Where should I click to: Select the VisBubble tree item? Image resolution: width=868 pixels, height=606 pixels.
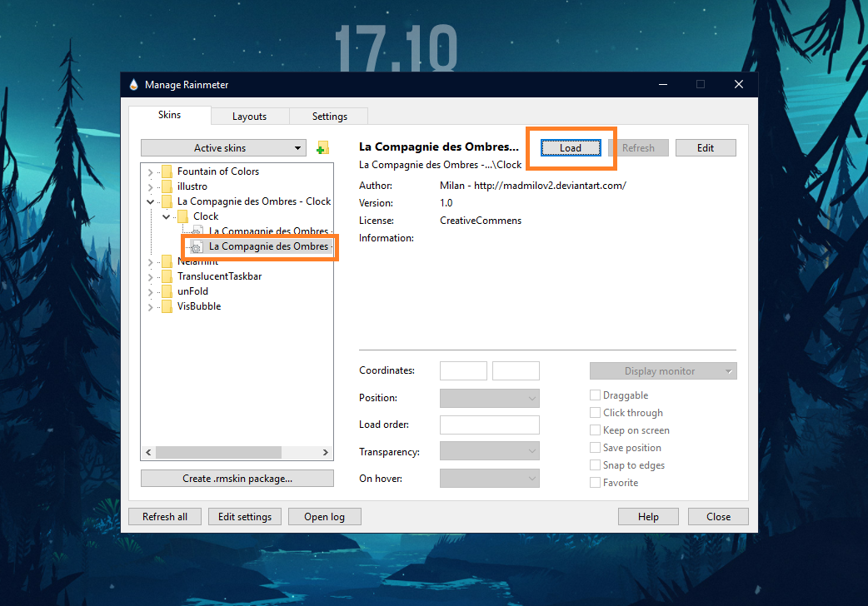tap(199, 306)
